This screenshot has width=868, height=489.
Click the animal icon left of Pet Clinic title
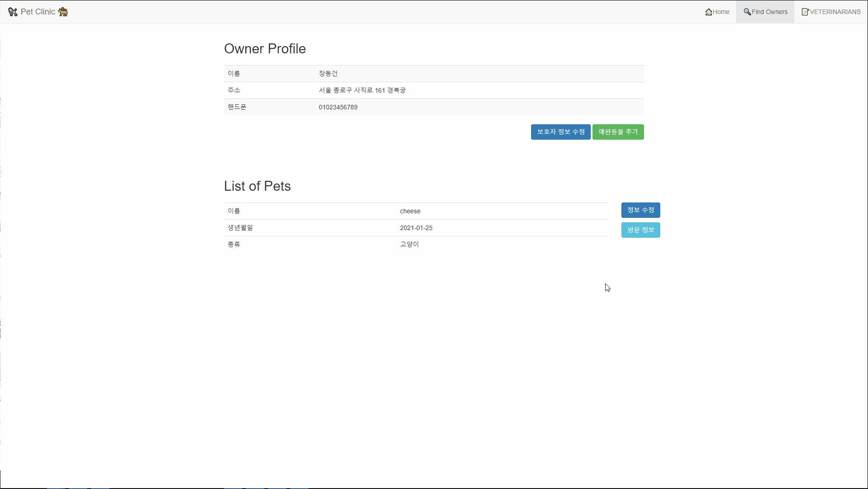pos(13,12)
